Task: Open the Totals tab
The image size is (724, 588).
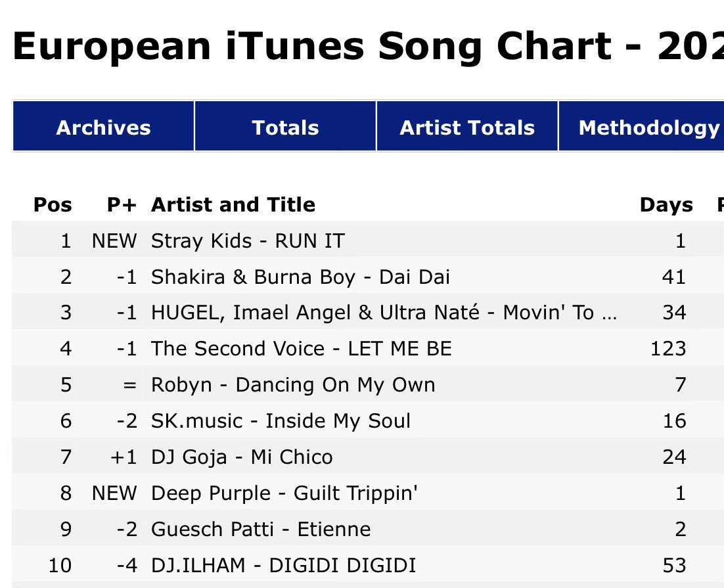Action: (x=285, y=126)
